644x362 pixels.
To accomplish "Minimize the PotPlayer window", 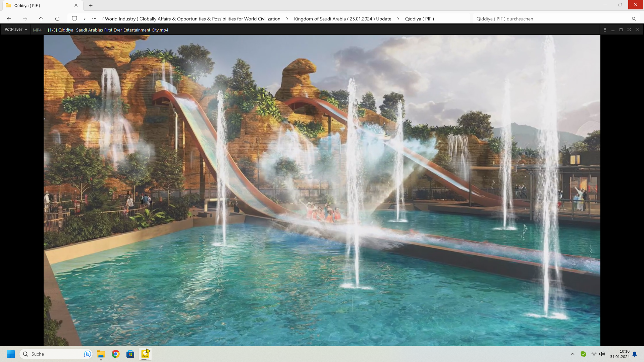I will [613, 29].
